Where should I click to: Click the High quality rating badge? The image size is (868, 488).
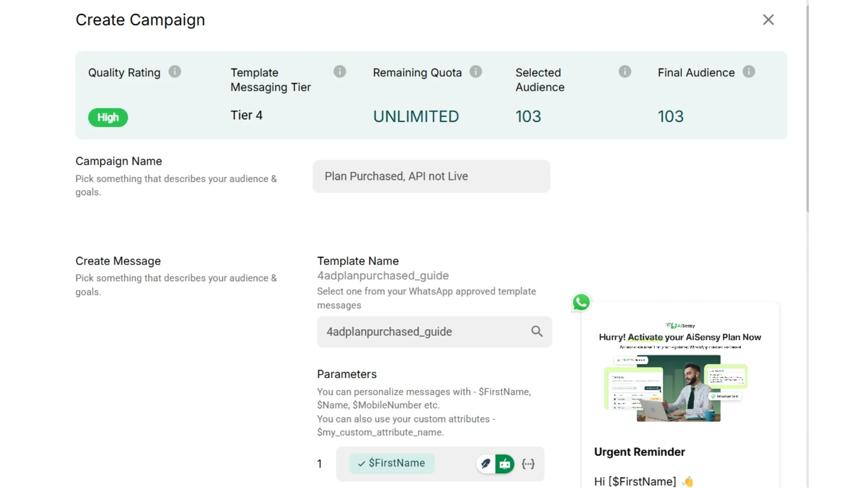pos(108,117)
